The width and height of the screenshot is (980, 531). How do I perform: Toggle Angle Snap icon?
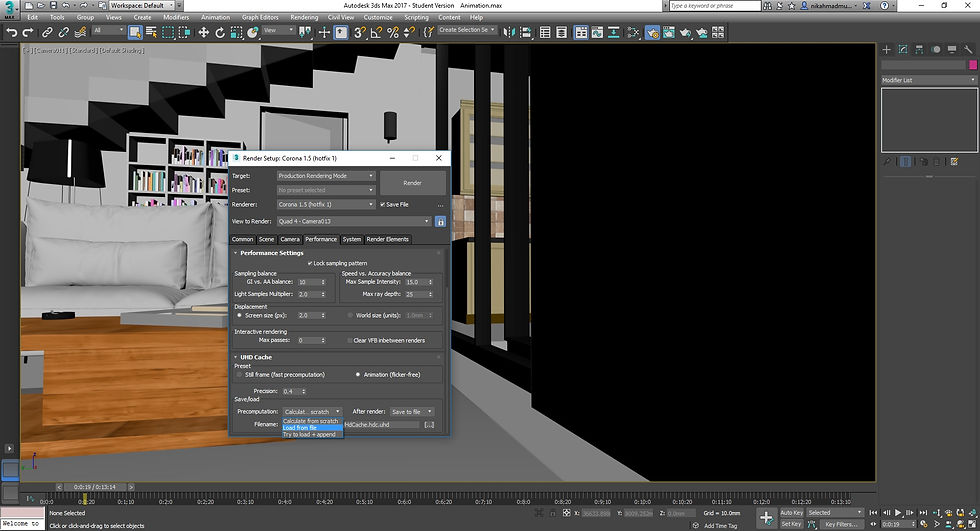coord(376,32)
